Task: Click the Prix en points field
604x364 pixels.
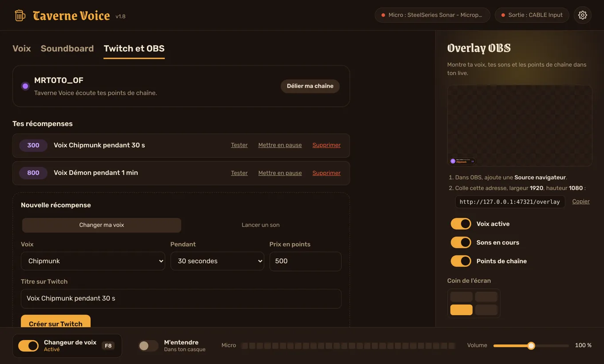Action: 306,261
